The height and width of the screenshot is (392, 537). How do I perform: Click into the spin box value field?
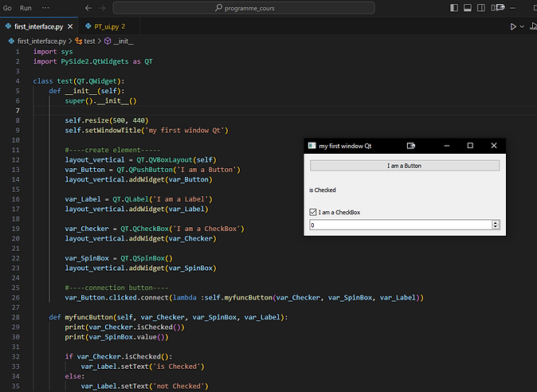point(401,225)
